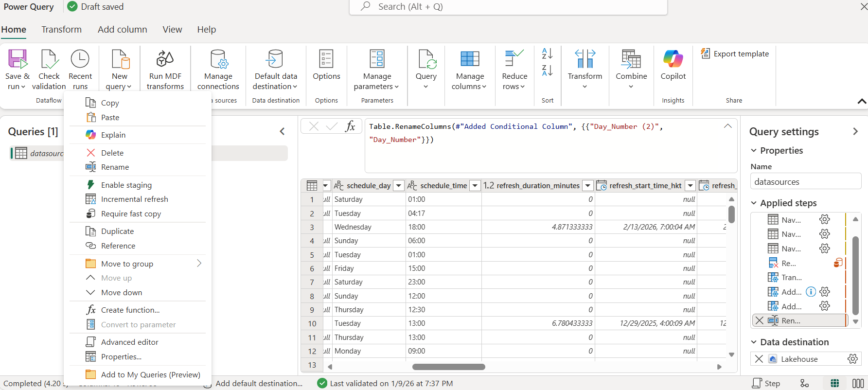
Task: Click the query Name input field
Action: [806, 181]
